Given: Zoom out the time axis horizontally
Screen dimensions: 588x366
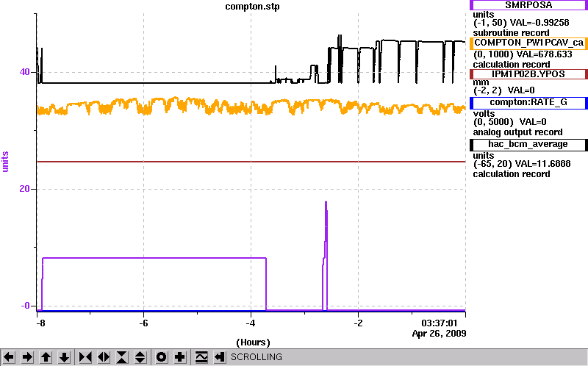Looking at the screenshot, I should pos(104,357).
